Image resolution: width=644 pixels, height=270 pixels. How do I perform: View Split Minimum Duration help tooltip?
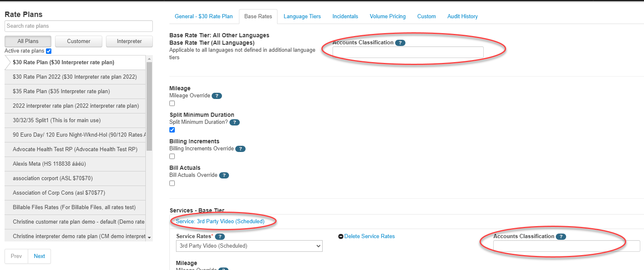point(234,122)
